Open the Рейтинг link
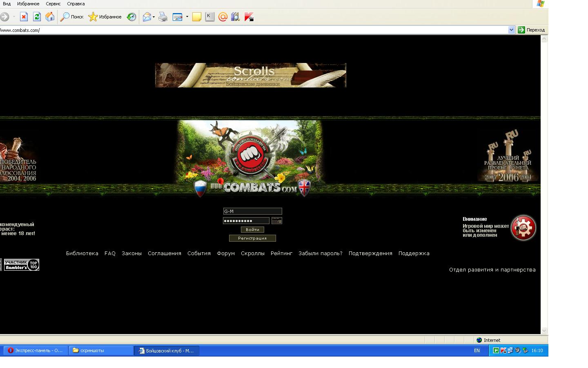Image resolution: width=588 pixels, height=368 pixels. click(281, 254)
